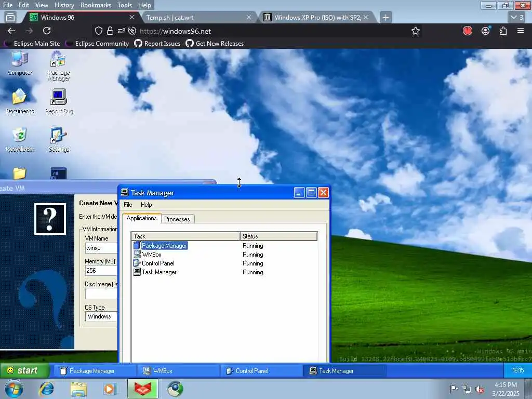
Task: Open the Help menu in Task Manager
Action: click(146, 205)
